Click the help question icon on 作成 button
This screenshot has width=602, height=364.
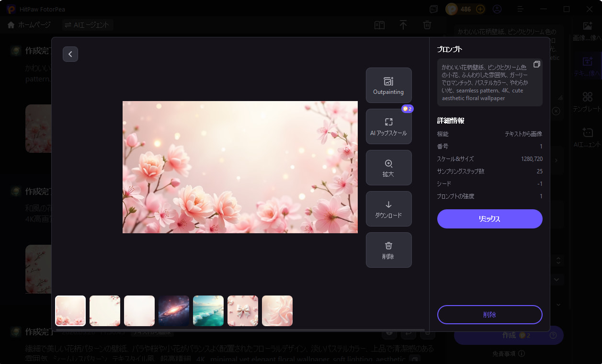click(x=553, y=335)
